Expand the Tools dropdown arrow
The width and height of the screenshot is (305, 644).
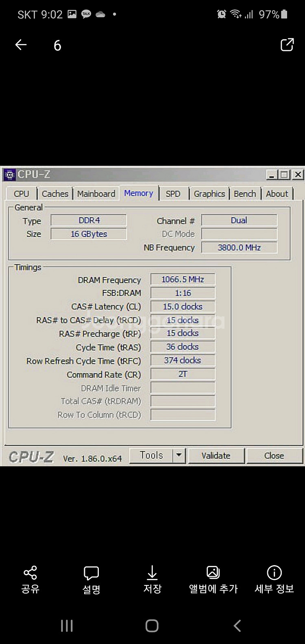tap(179, 455)
